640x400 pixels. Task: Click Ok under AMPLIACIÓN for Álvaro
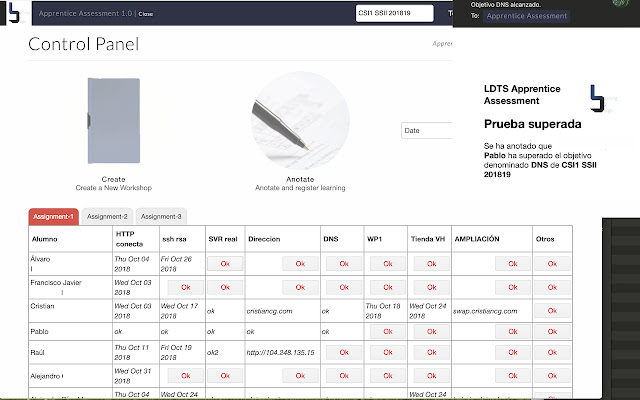coord(513,264)
